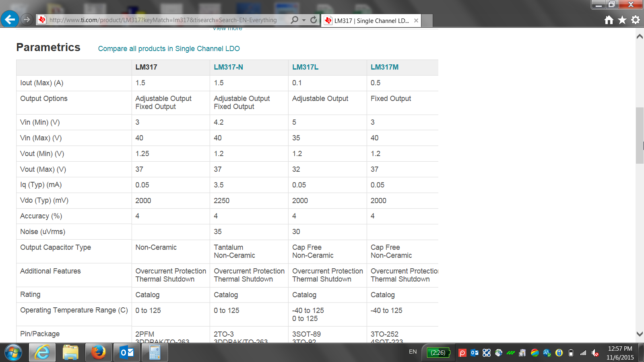Click the green battery meter showing 2:26
Screen dimensions: 644x362
pos(438,353)
